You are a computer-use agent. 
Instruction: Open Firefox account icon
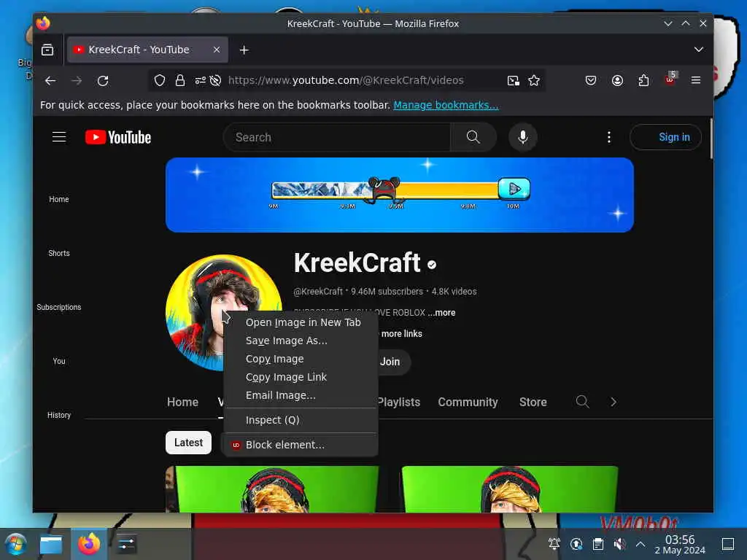[617, 80]
